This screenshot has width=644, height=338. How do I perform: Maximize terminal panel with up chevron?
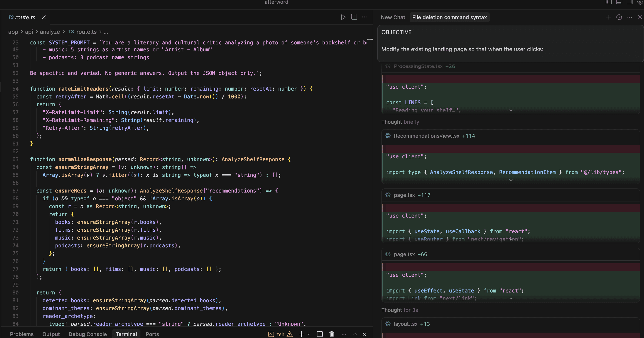(x=355, y=334)
